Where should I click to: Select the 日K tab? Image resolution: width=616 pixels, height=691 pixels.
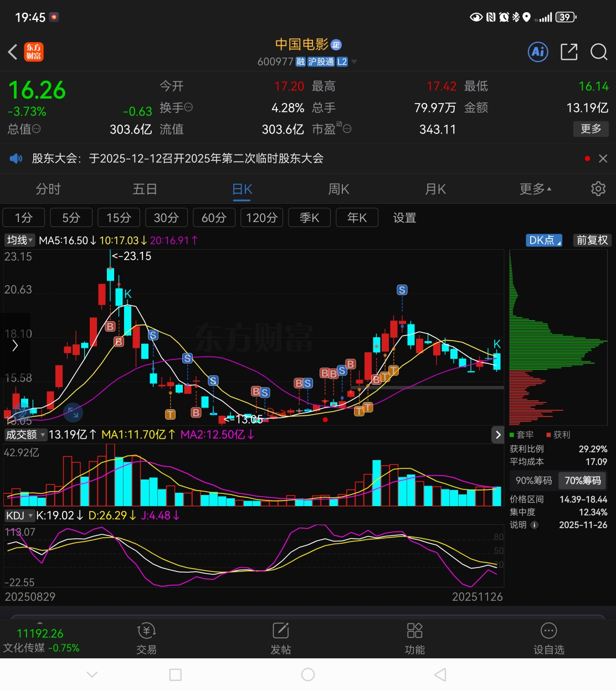242,189
